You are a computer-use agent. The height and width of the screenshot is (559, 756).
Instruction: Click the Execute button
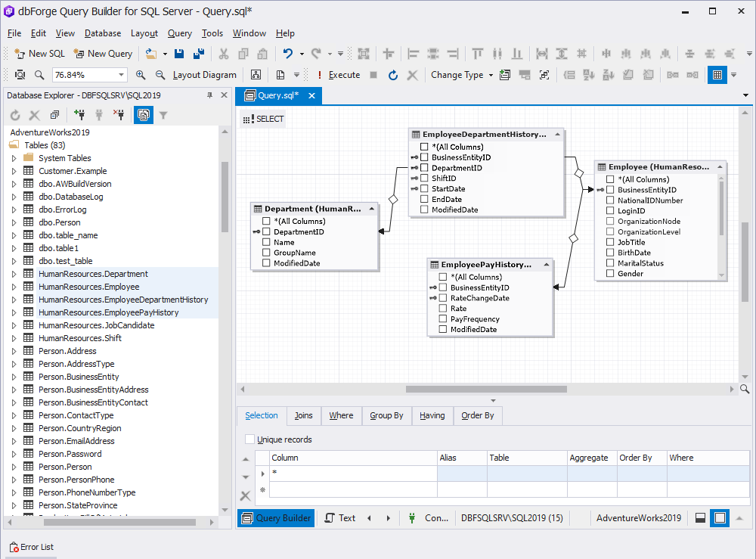(x=339, y=75)
